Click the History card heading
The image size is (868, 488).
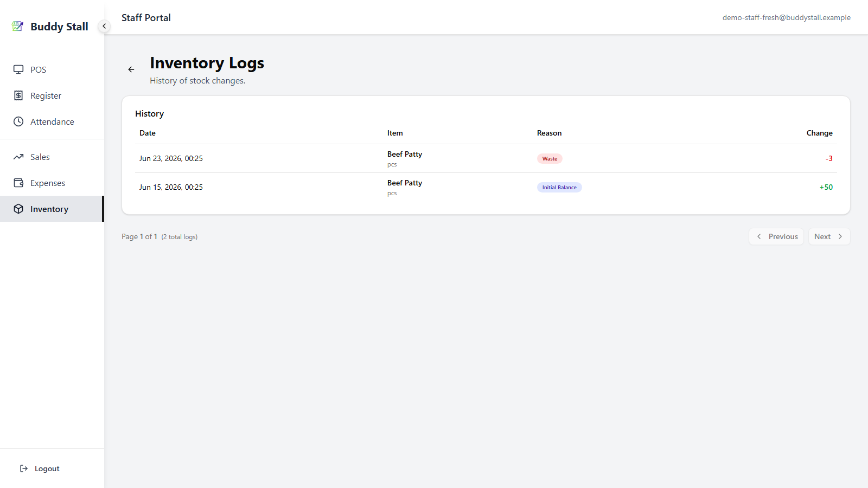coord(149,113)
